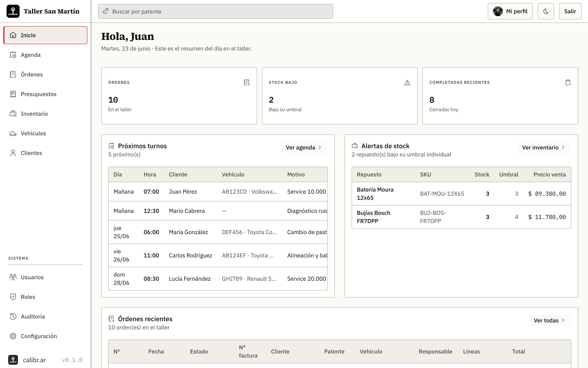Select Carlos Rodríguez 11:00 row
This screenshot has width=588, height=368.
(x=218, y=256)
